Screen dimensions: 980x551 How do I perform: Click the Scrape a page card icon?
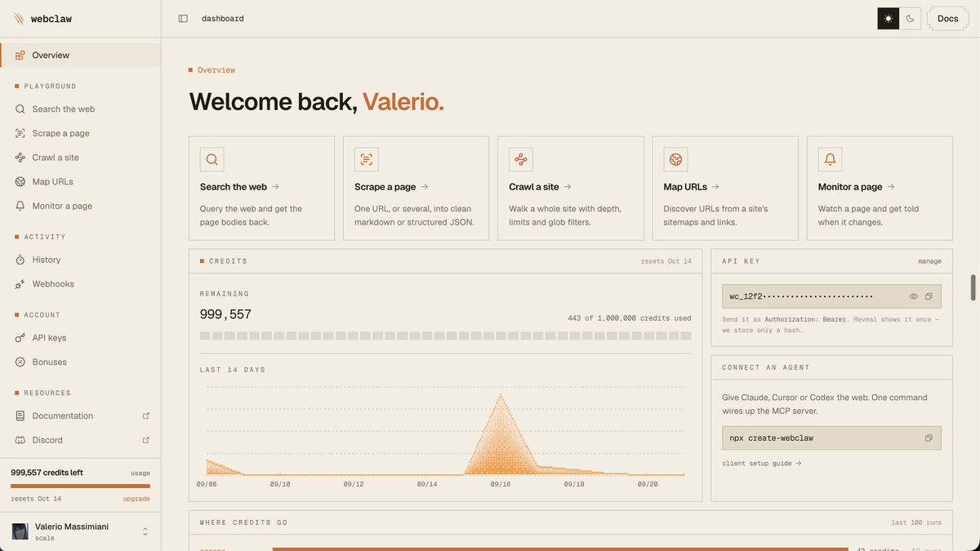point(367,159)
